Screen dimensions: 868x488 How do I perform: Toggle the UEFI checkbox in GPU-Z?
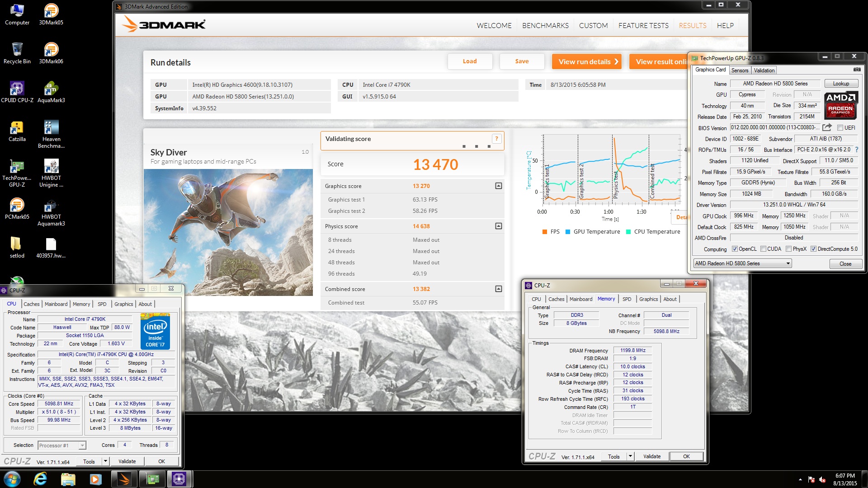point(840,128)
